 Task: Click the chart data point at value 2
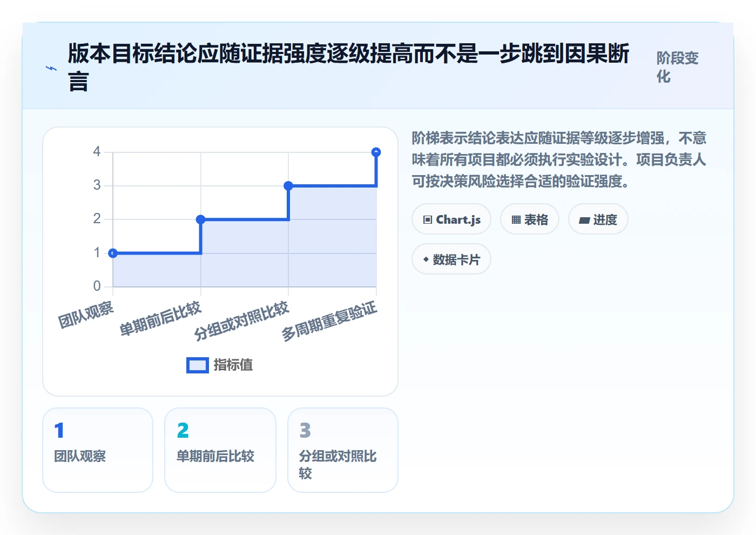(x=201, y=219)
